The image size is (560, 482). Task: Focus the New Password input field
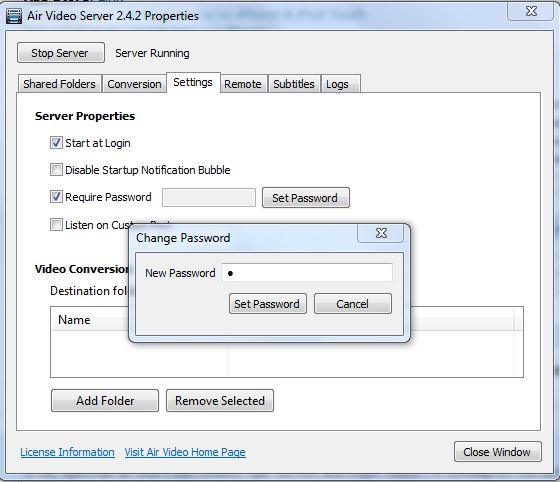[x=307, y=273]
